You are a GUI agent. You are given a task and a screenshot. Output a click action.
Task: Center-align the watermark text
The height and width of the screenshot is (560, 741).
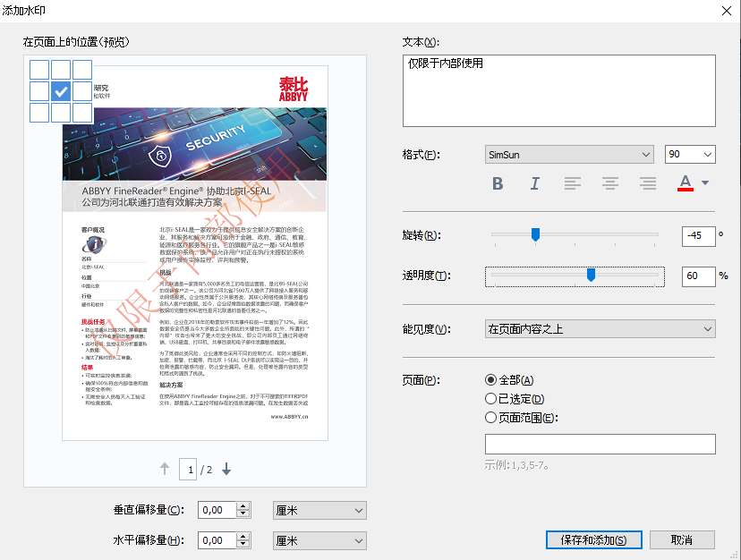[610, 182]
